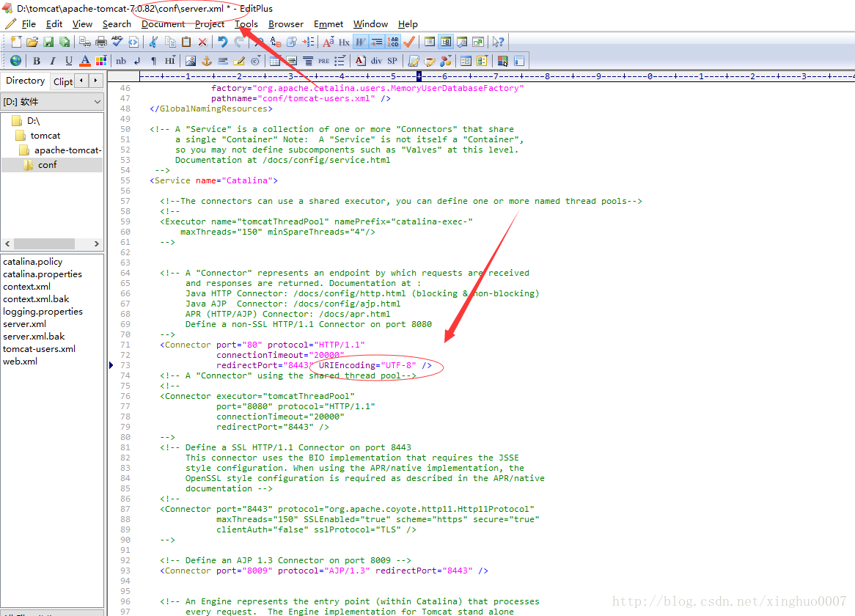The width and height of the screenshot is (855, 616).
Task: Select catalina.policy in file list
Action: (33, 262)
